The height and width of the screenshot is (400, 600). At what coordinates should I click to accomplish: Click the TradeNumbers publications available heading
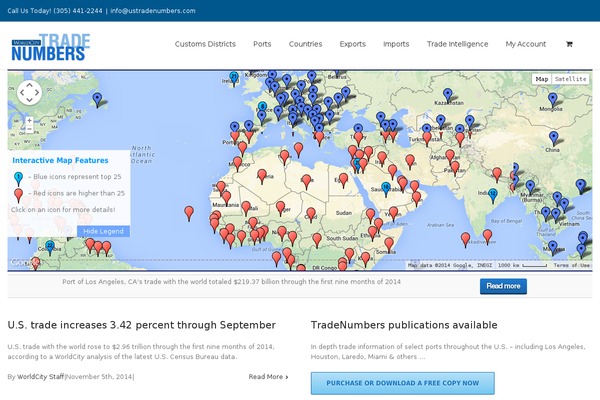click(x=404, y=325)
